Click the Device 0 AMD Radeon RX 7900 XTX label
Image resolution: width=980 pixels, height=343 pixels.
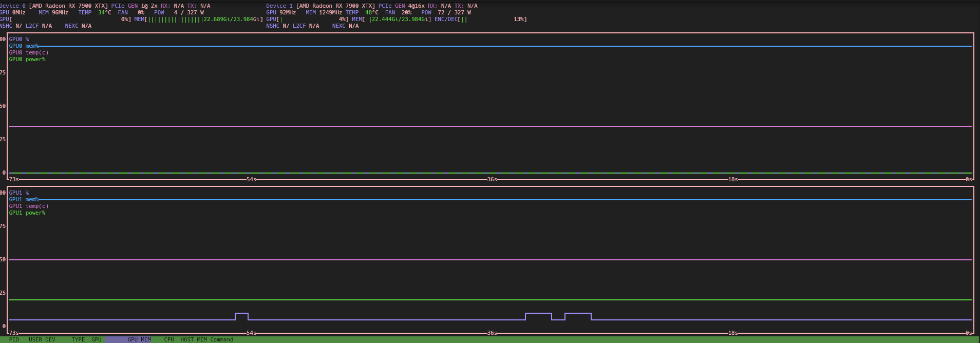54,6
